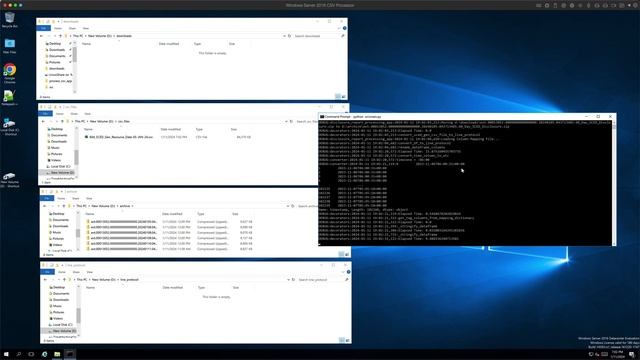This screenshot has height=360, width=640.
Task: Select the New Volume (D) desktop shortcut
Action: [x=10, y=180]
